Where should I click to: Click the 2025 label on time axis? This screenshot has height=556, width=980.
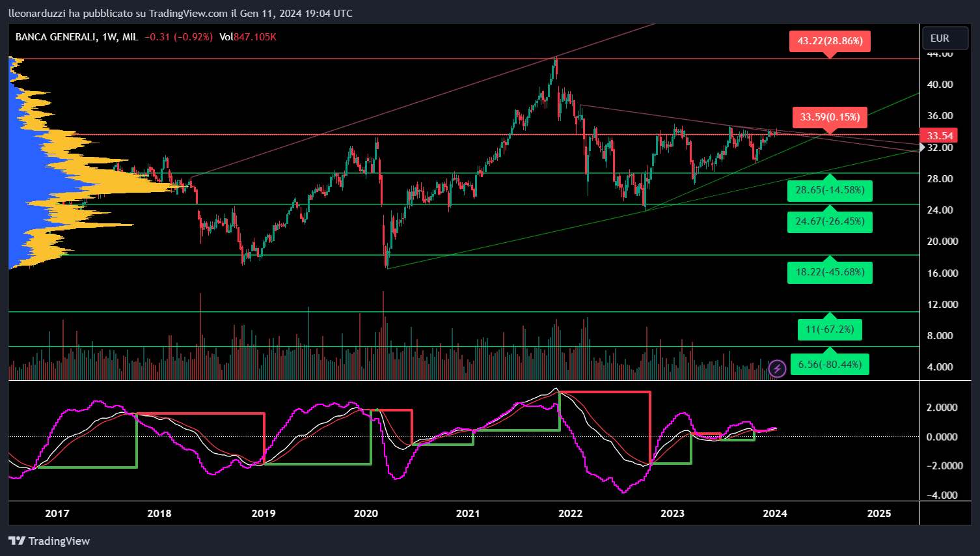point(879,514)
